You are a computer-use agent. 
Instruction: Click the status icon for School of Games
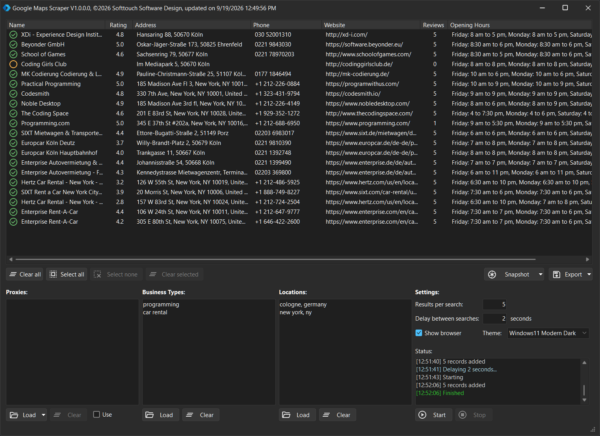[13, 54]
